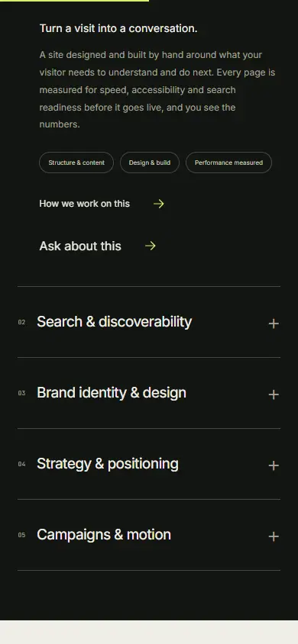298x644 pixels.
Task: Click the arrow icon beside How we work on this
Action: pyautogui.click(x=159, y=204)
